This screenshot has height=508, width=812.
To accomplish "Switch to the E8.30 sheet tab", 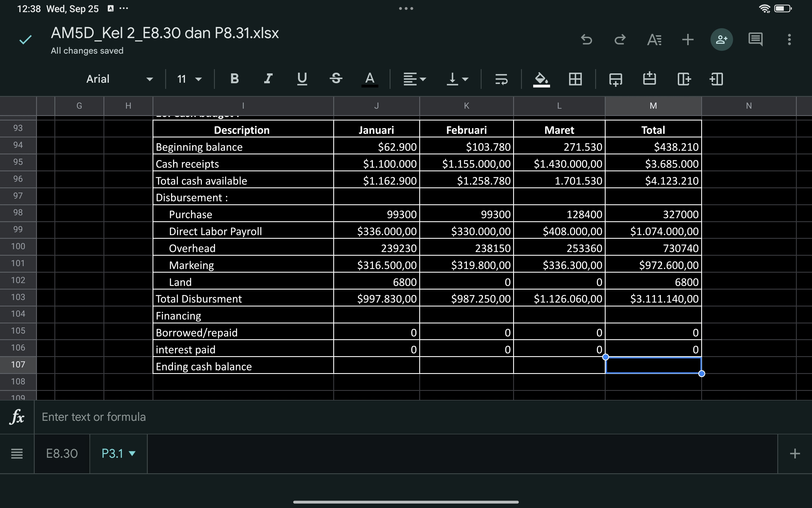I will pyautogui.click(x=62, y=454).
